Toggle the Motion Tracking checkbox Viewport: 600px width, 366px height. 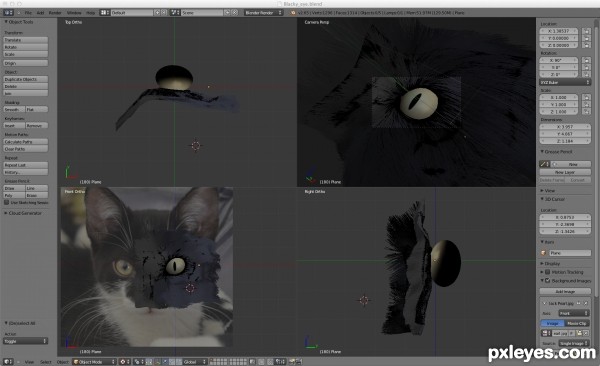(548, 272)
